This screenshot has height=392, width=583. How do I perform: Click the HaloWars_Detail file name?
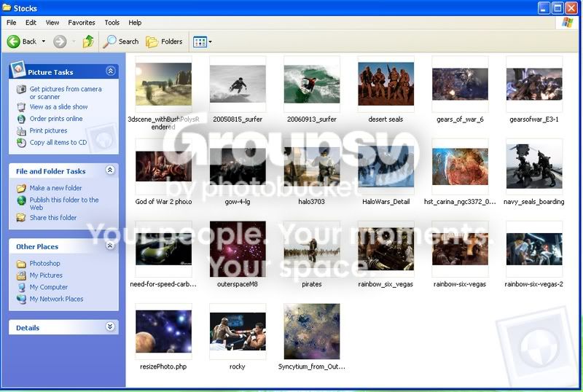pos(386,202)
